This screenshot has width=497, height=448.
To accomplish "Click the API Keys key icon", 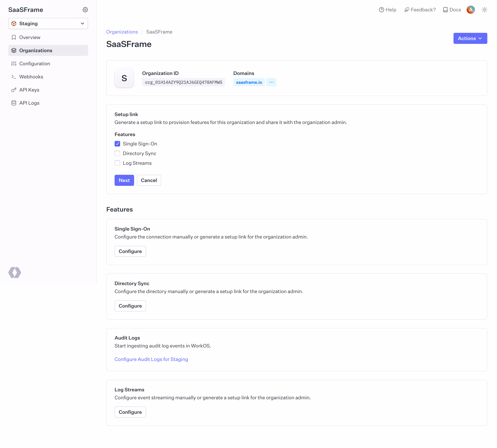I will 14,90.
